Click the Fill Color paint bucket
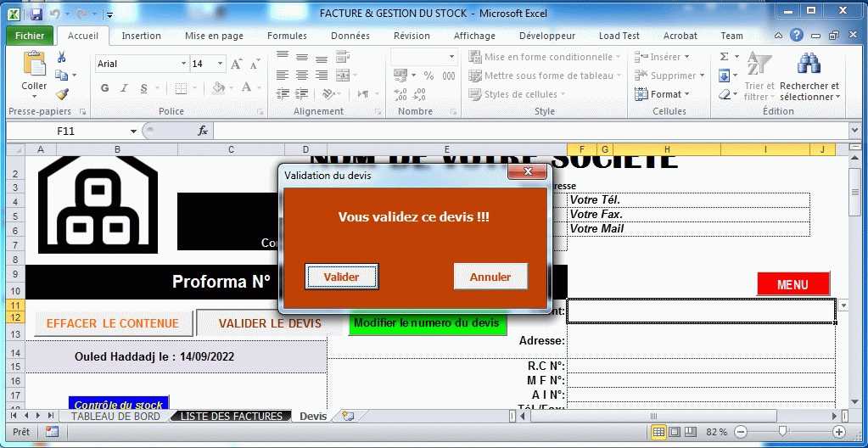 tap(219, 88)
